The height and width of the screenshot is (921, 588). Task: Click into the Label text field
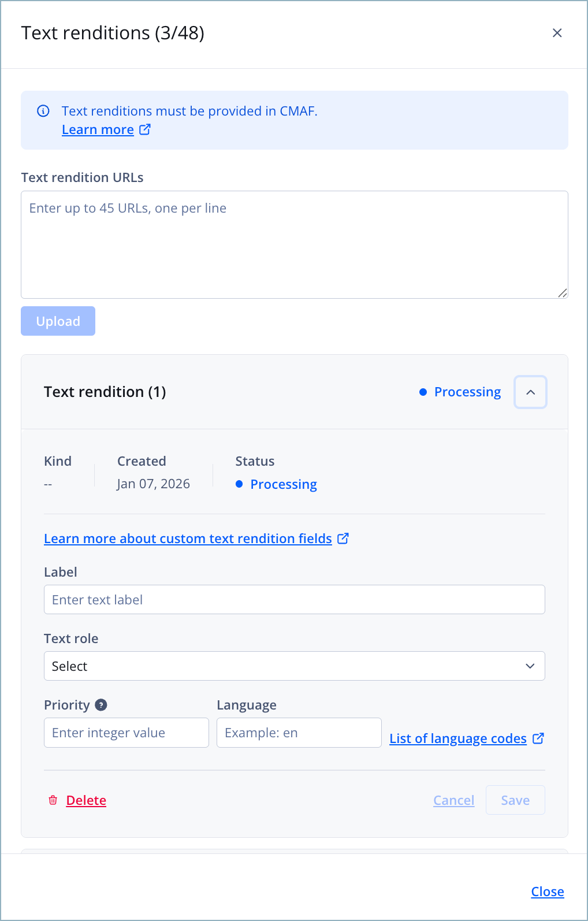295,600
